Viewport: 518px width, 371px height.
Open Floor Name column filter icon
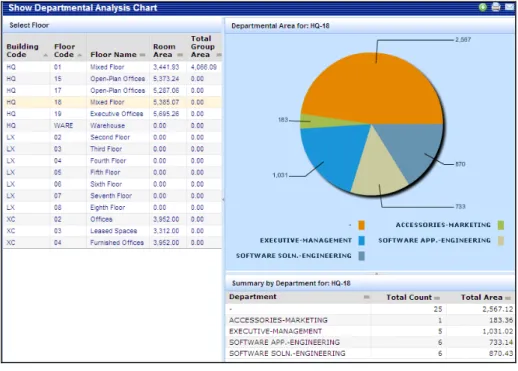(142, 55)
